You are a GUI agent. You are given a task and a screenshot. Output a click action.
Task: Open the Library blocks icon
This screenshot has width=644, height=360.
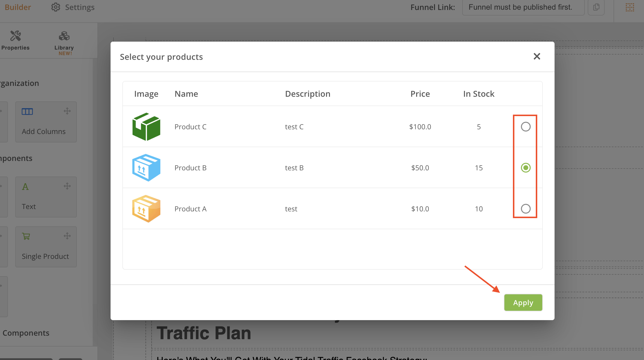point(64,36)
